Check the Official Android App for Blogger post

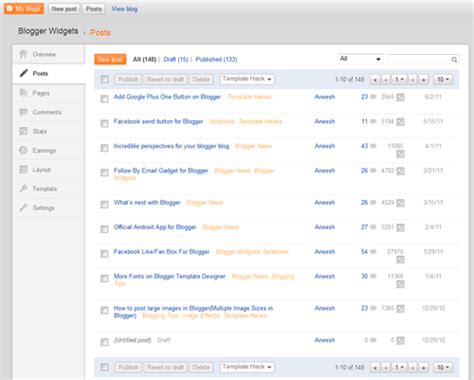click(104, 229)
